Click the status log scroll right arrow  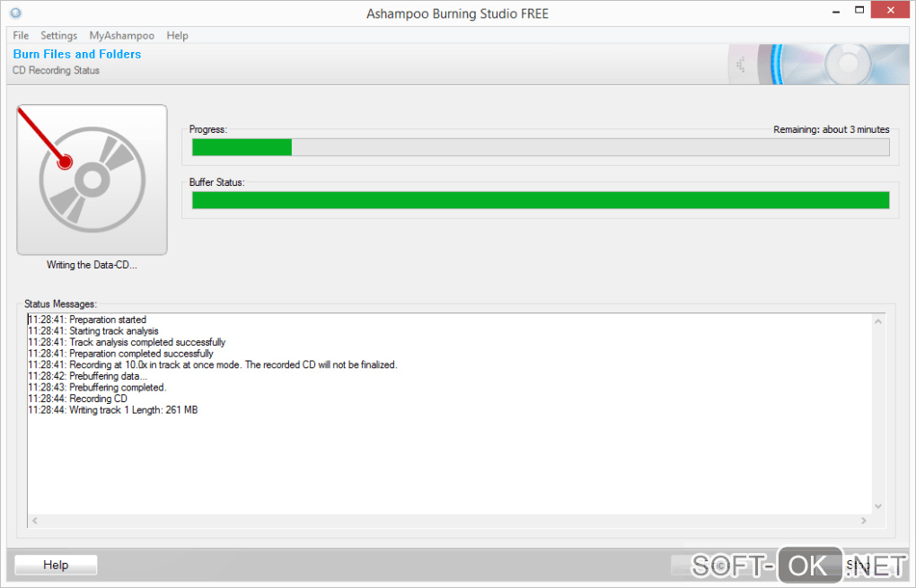[x=863, y=521]
